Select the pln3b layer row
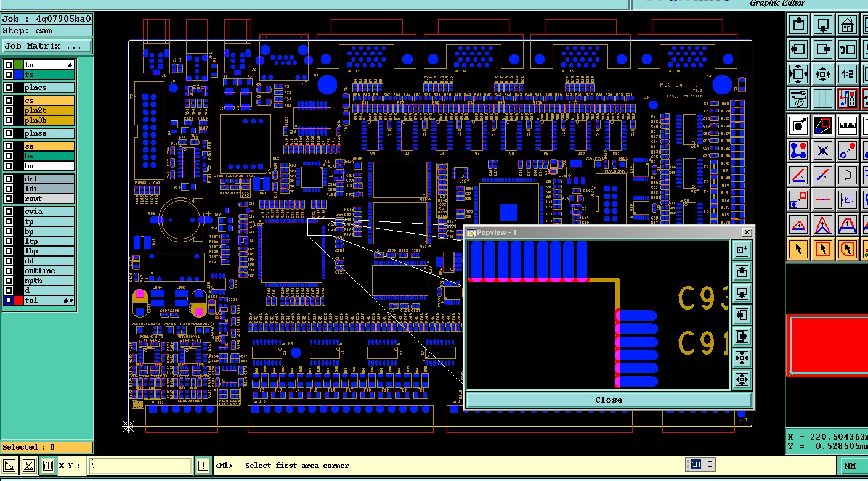868x481 pixels. [x=49, y=120]
